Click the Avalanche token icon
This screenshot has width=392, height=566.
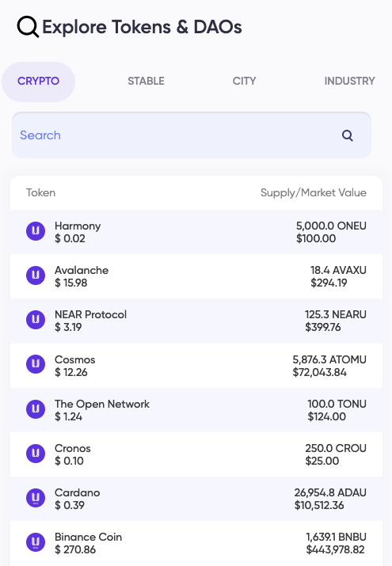(36, 275)
